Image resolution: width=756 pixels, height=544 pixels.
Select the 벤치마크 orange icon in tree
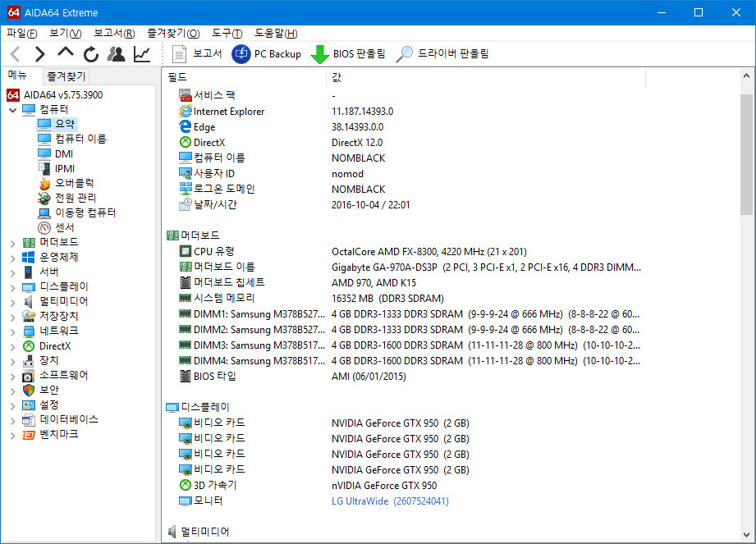pyautogui.click(x=29, y=435)
